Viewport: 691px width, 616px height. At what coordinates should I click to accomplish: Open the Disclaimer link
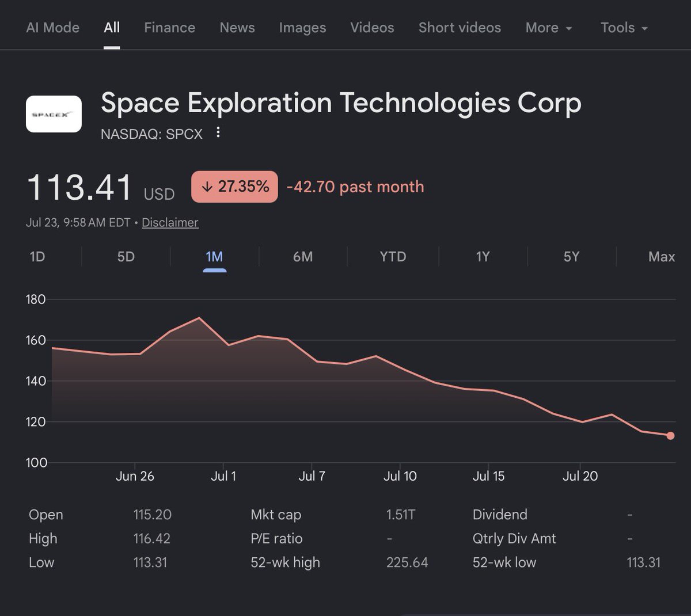tap(170, 222)
